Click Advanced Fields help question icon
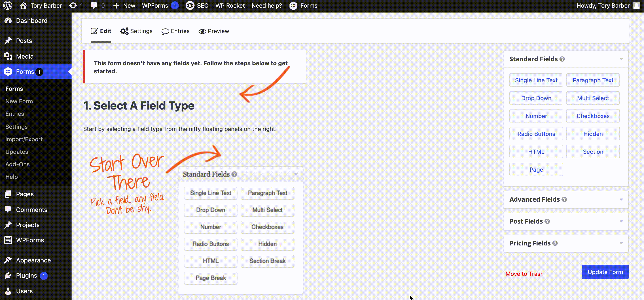 coord(564,199)
